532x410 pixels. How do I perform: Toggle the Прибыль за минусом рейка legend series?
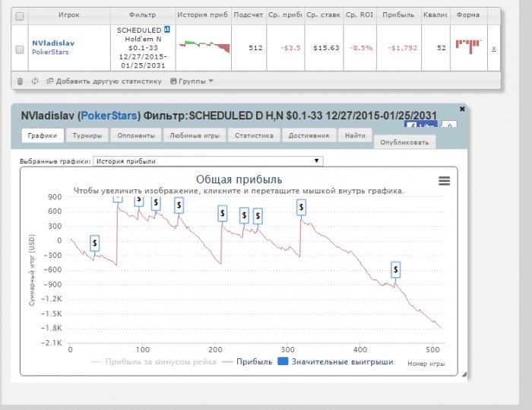click(154, 362)
